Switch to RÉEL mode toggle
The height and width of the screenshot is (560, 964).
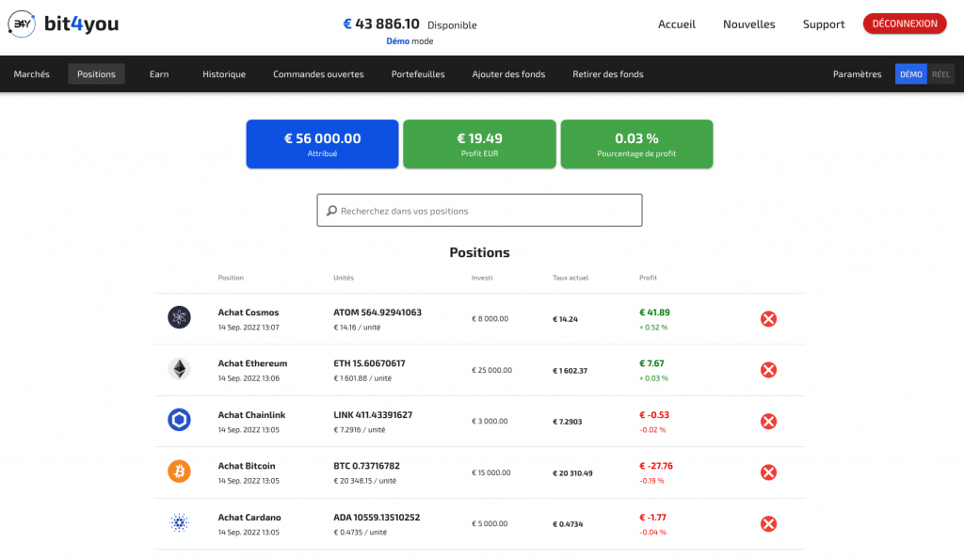click(x=940, y=74)
